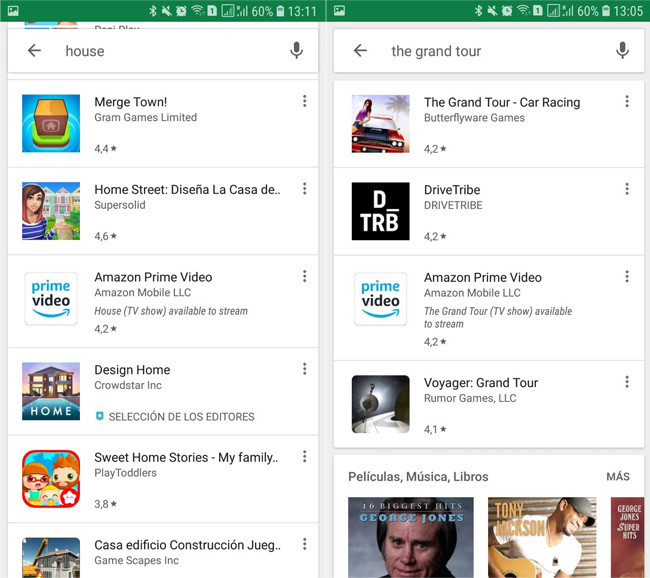650x578 pixels.
Task: Go back from 'the grand tour' search
Action: [x=360, y=51]
